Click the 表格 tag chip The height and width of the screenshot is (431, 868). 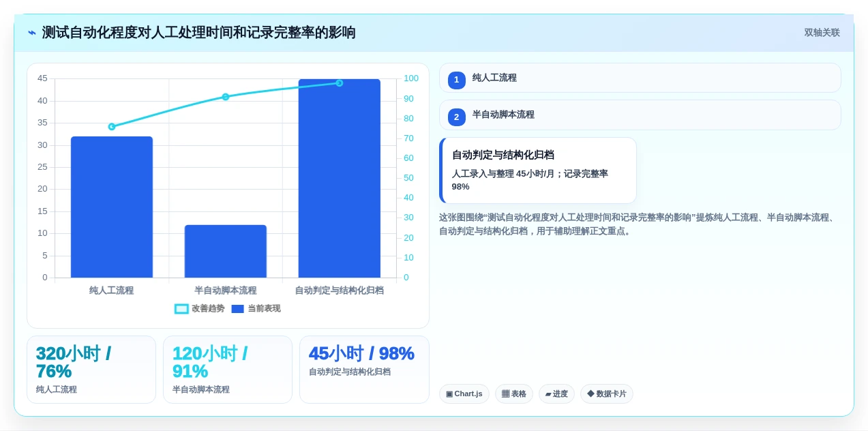tap(514, 393)
